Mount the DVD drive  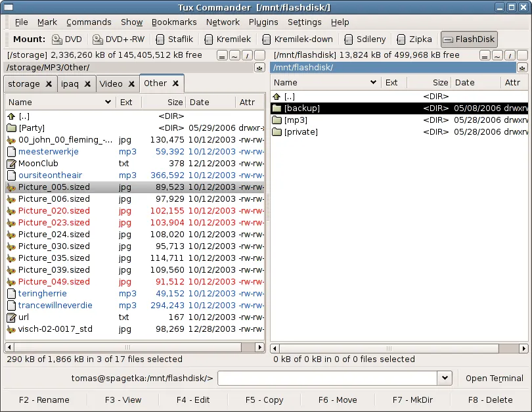(67, 39)
